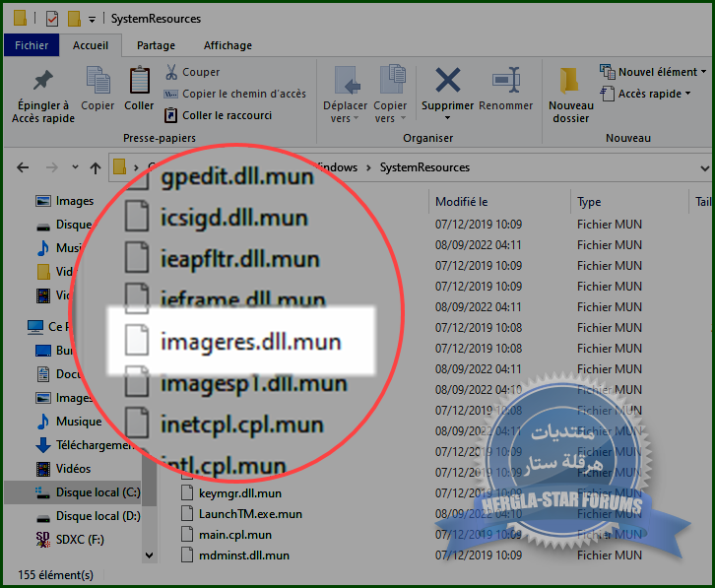
Task: Open recent locations chevron
Action: (75, 167)
